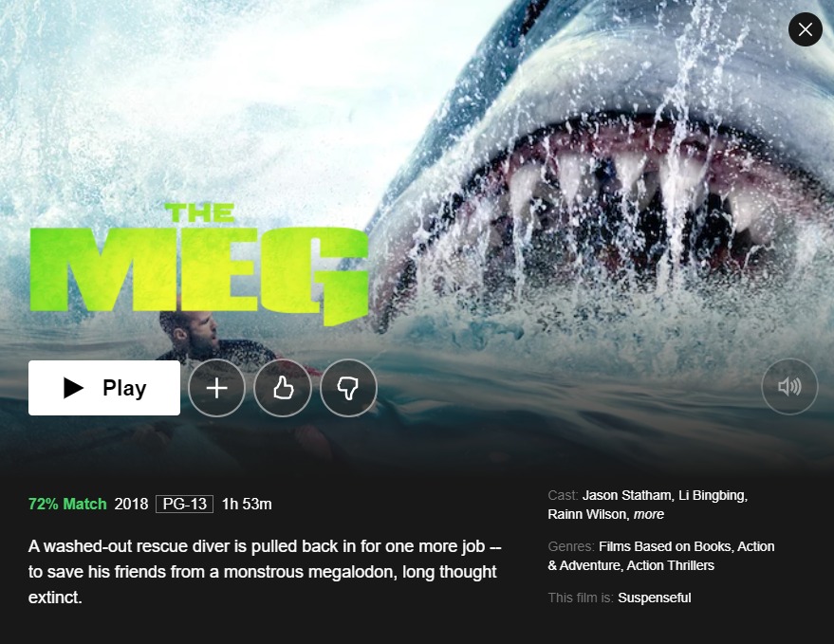
Task: Mute the trailer audio speaker icon
Action: [x=789, y=387]
